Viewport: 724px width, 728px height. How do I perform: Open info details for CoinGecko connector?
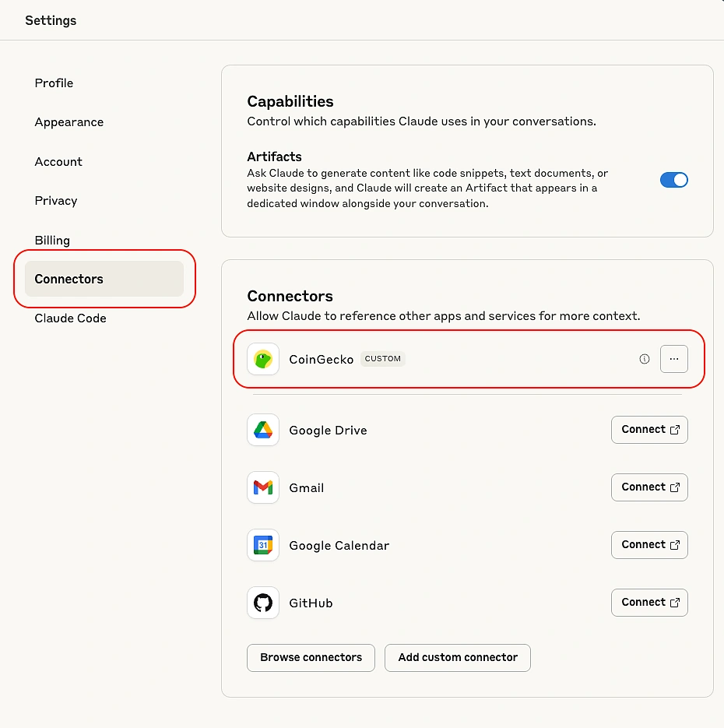pyautogui.click(x=644, y=359)
